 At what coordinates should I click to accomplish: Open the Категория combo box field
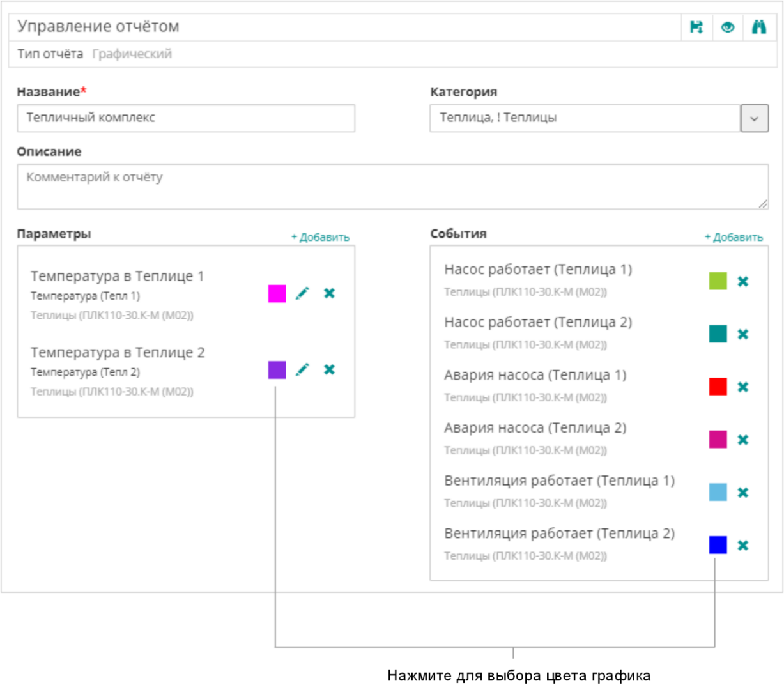[585, 118]
